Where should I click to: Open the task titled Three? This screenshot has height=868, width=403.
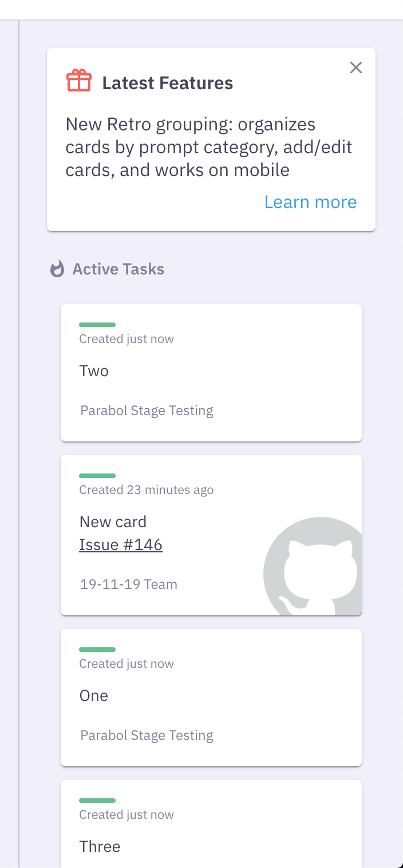point(100,847)
